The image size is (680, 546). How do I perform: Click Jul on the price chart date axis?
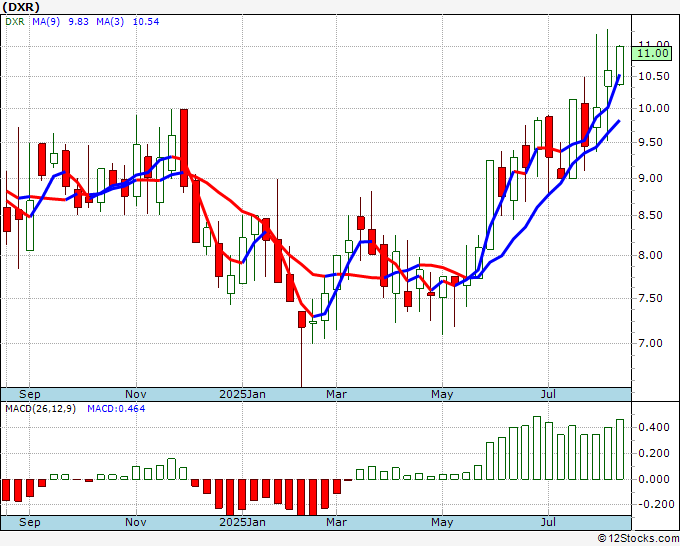point(549,394)
